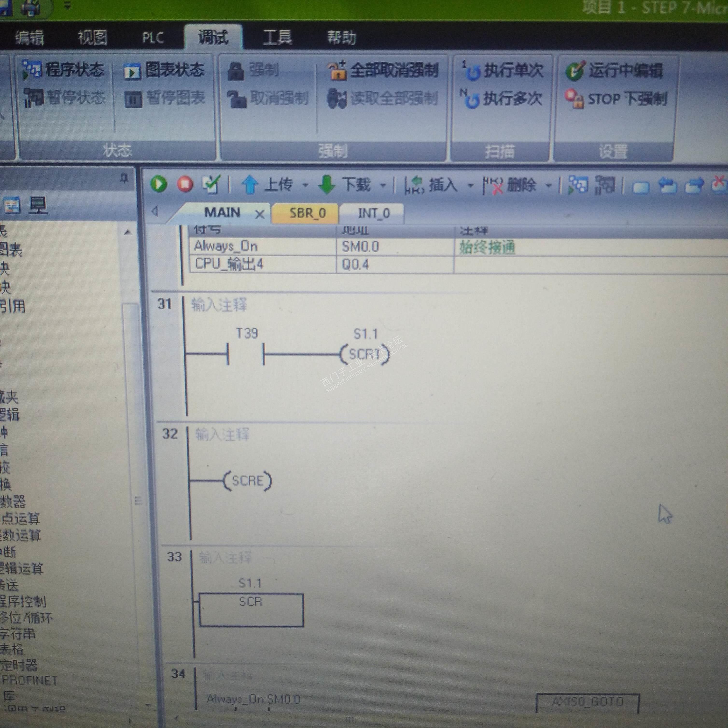Viewport: 728px width, 728px height.
Task: Click the Compile checkmark icon
Action: pyautogui.click(x=211, y=184)
